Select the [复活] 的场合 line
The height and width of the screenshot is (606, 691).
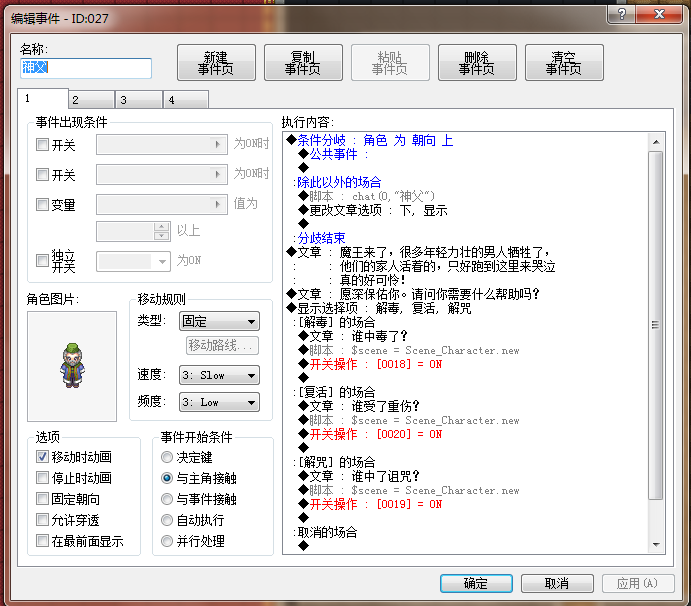click(334, 392)
